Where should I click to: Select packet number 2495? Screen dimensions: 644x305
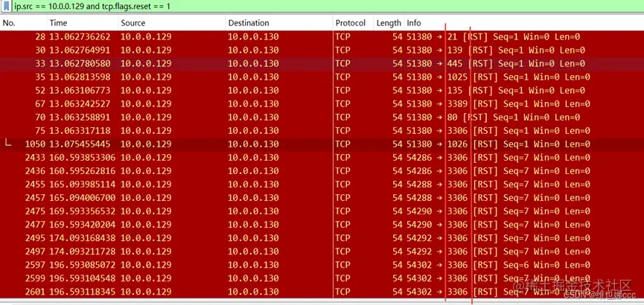322,238
